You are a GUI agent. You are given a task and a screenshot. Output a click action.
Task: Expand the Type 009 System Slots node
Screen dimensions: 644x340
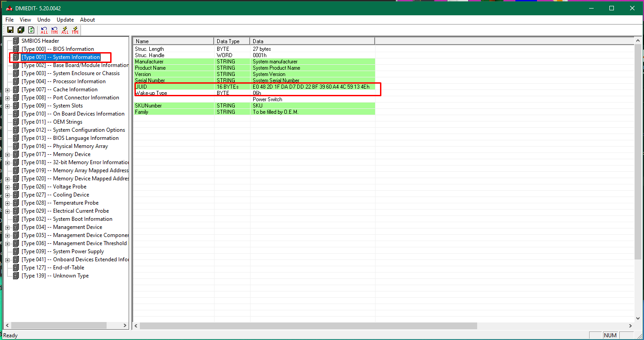(7, 106)
